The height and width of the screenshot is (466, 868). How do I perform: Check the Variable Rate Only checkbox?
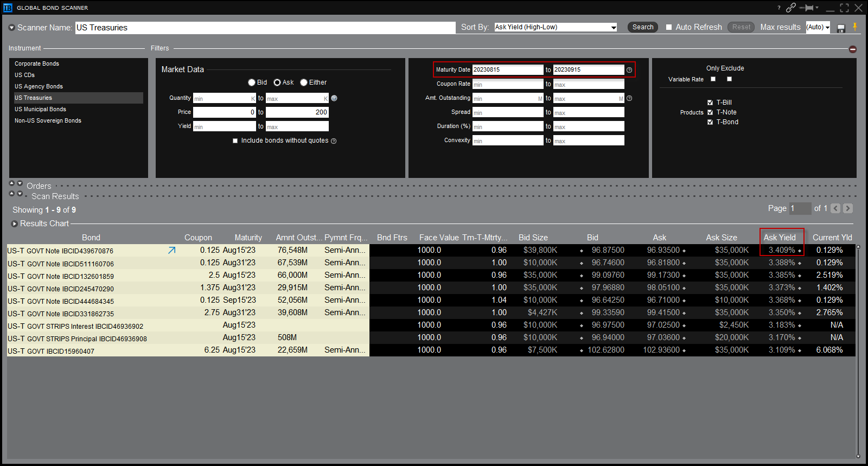[x=713, y=79]
